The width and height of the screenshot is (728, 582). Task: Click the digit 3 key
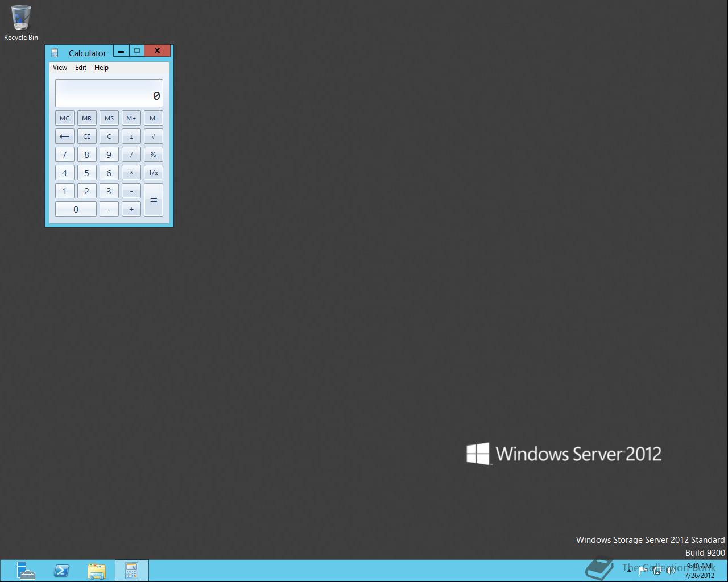point(109,191)
